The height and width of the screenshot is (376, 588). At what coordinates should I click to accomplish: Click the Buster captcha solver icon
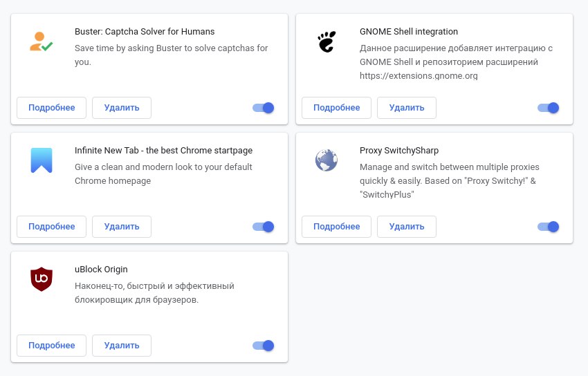coord(42,41)
